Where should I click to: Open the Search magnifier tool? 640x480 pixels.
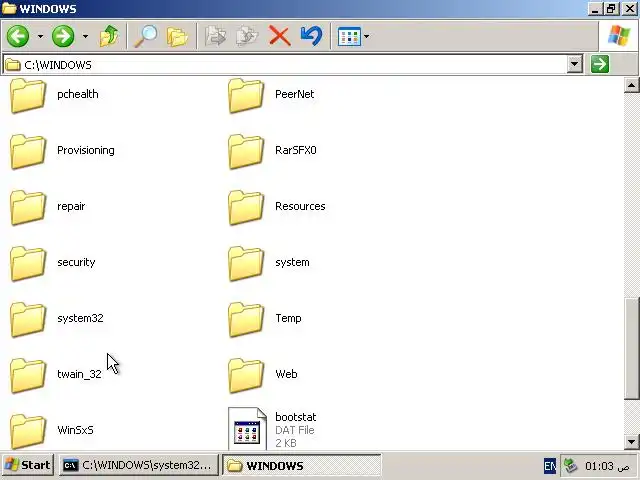146,36
